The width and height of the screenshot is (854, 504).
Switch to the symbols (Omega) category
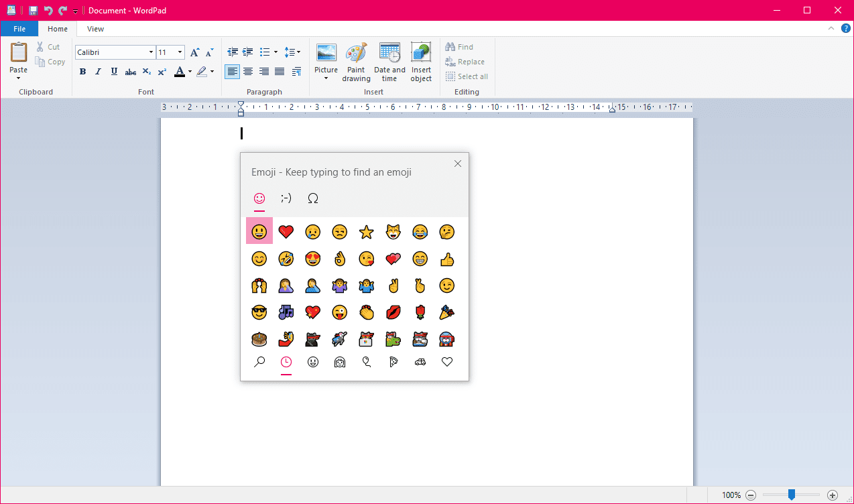[x=312, y=198]
